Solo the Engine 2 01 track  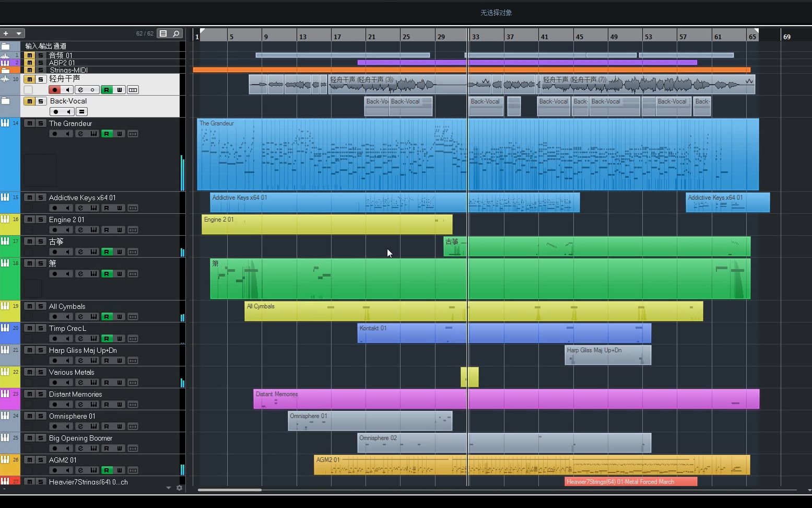(x=40, y=220)
